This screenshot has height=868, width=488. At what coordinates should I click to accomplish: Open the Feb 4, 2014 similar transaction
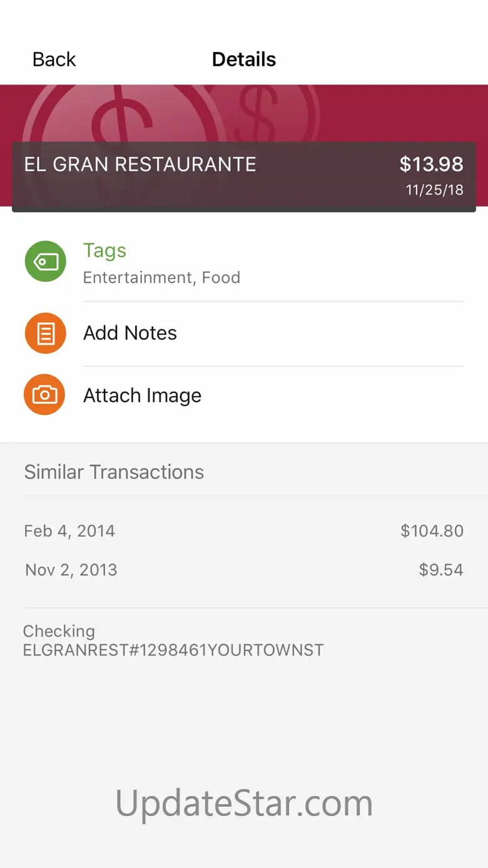pos(69,531)
